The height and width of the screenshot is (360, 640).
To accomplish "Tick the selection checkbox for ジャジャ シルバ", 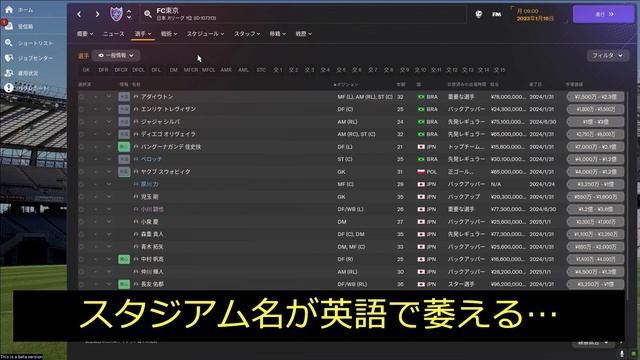I will pos(82,122).
